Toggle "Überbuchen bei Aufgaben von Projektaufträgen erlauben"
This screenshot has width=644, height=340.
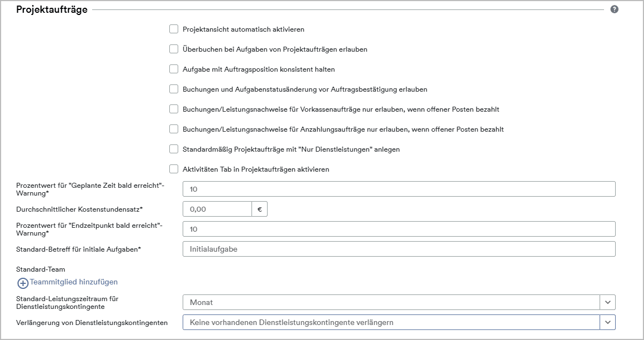pyautogui.click(x=174, y=49)
